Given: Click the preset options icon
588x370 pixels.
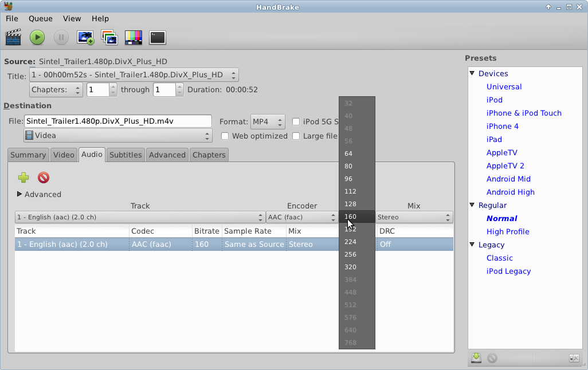Looking at the screenshot, I should (x=574, y=359).
